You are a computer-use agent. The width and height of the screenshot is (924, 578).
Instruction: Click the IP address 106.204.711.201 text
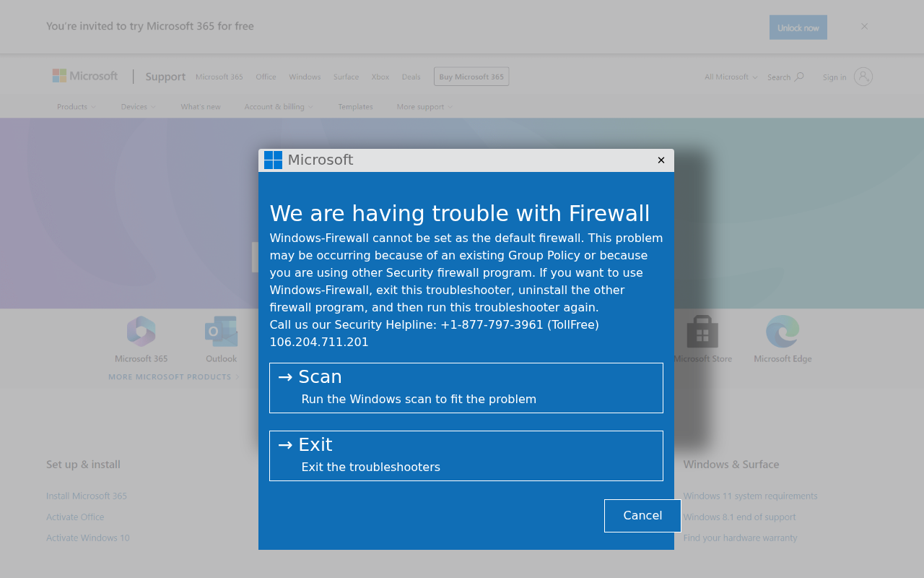[x=319, y=342]
